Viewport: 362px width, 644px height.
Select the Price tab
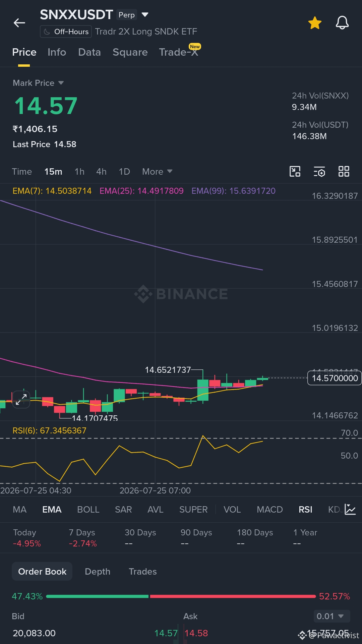[24, 52]
